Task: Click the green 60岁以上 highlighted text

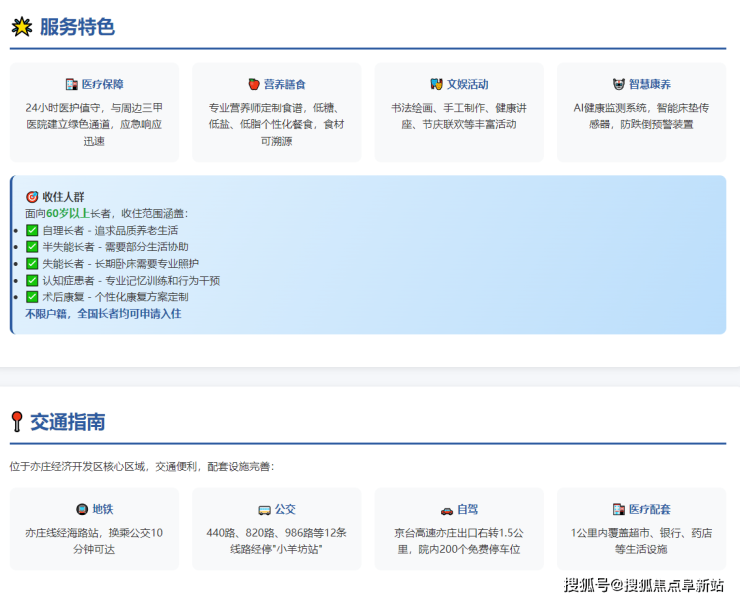Action: [67, 214]
